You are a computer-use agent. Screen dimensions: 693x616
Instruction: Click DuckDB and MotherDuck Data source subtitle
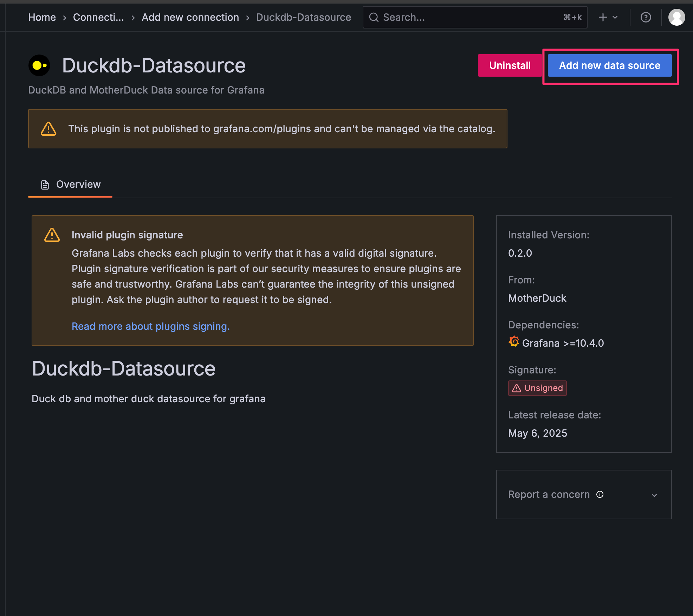146,90
